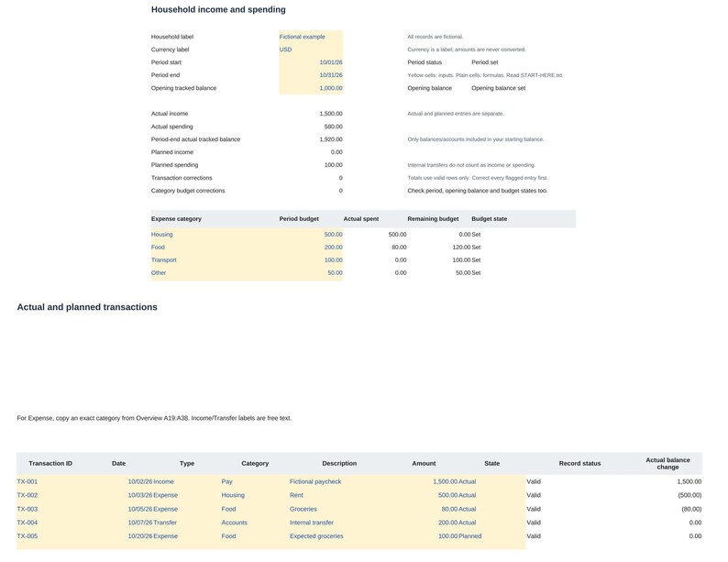Select transaction ID TX-004
The image size is (728, 562).
coord(27,523)
